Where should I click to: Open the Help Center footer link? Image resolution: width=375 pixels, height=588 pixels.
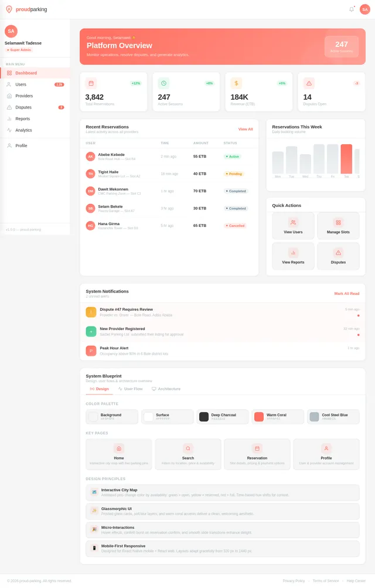click(x=356, y=581)
